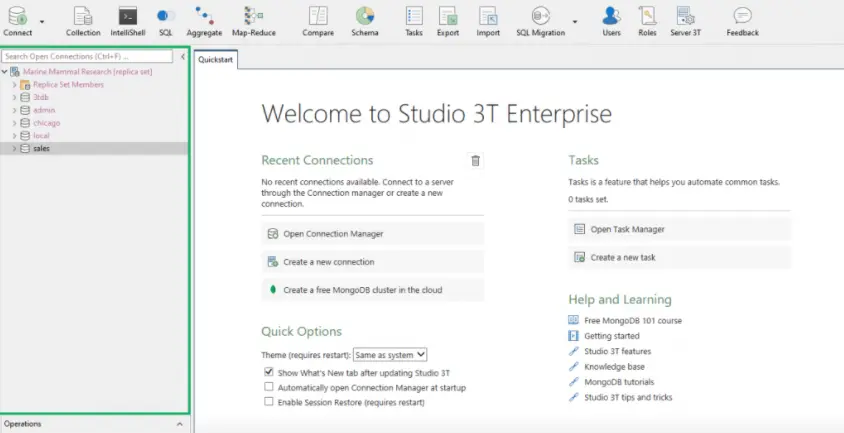Open the Knowledge base link

614,367
